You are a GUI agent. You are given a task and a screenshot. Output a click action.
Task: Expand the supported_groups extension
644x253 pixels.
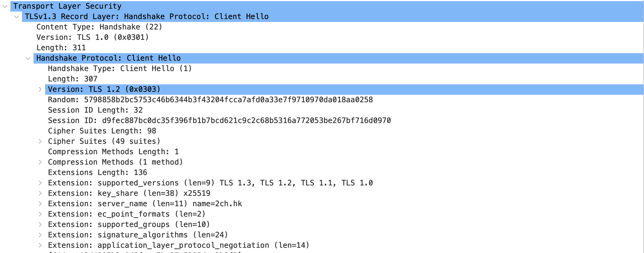(x=40, y=225)
